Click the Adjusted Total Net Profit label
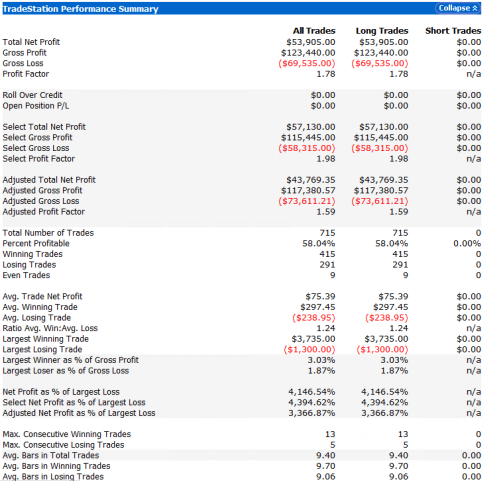 [x=49, y=180]
